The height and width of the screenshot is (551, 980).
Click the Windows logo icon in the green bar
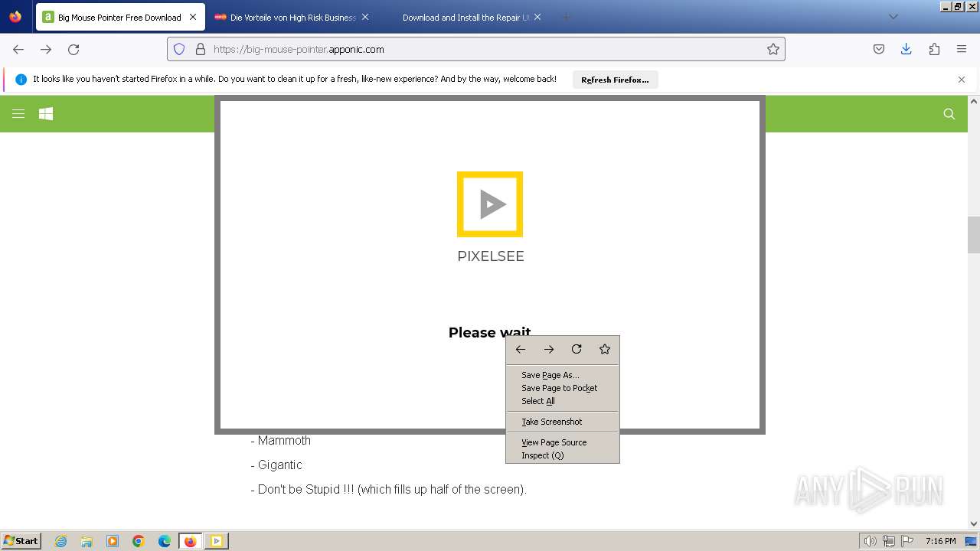click(46, 113)
